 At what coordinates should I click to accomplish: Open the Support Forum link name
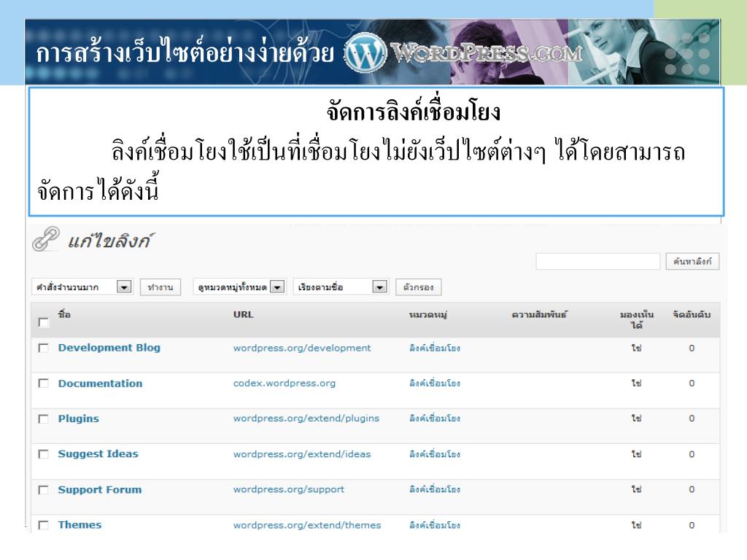(99, 489)
